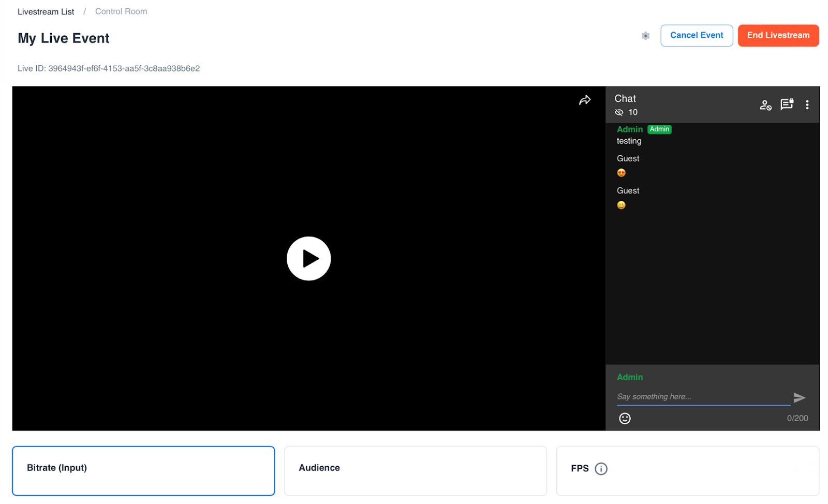Viewport: 828px width, 504px height.
Task: Click the FPS info icon
Action: tap(601, 469)
